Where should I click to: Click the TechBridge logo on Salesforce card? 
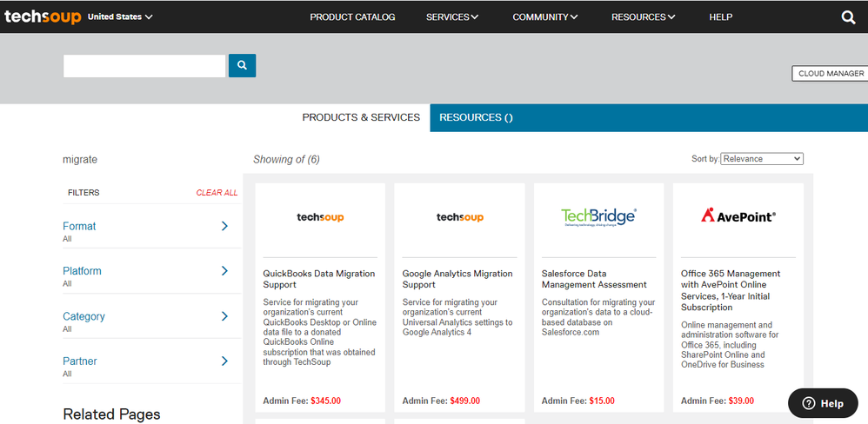[x=598, y=217]
